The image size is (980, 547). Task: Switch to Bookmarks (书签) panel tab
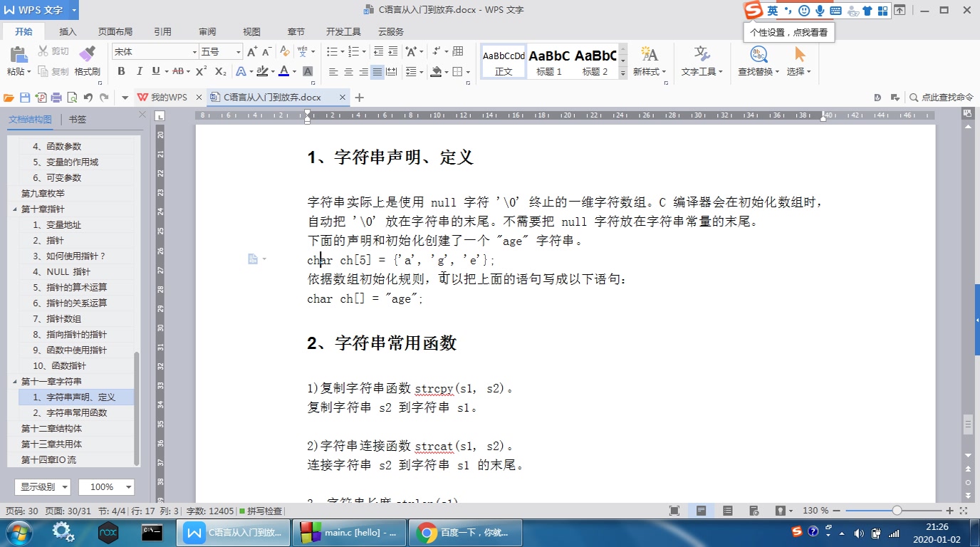pyautogui.click(x=78, y=119)
